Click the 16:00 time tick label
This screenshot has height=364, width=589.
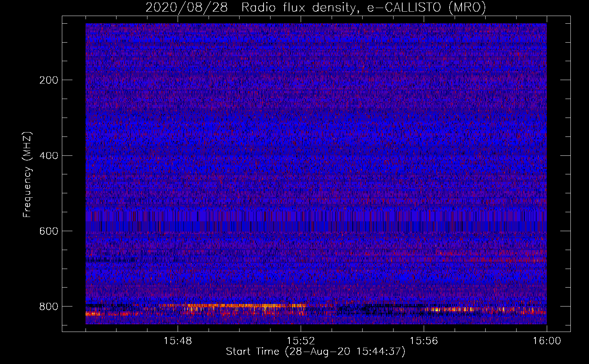(x=547, y=341)
